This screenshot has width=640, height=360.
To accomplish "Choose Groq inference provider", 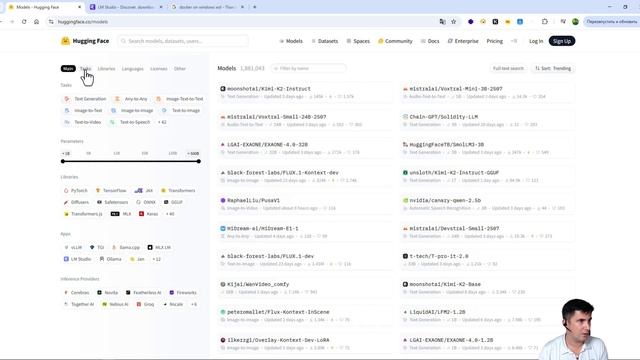I will pos(145,304).
